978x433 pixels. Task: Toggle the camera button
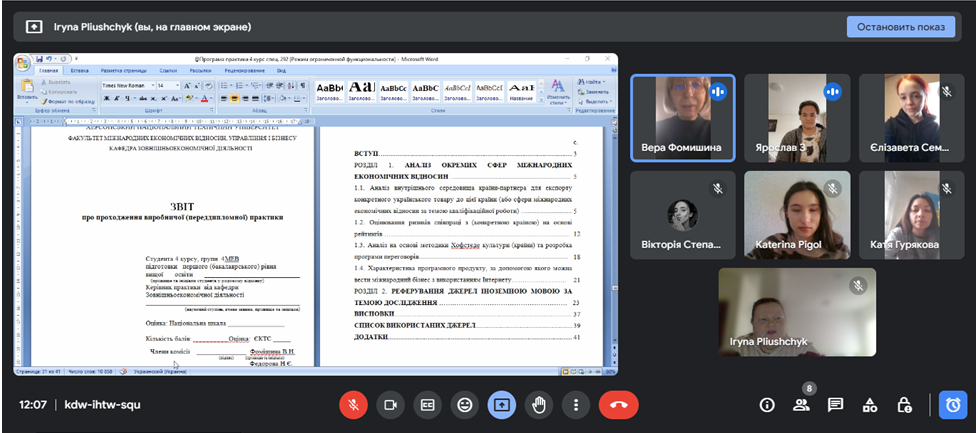tap(390, 405)
